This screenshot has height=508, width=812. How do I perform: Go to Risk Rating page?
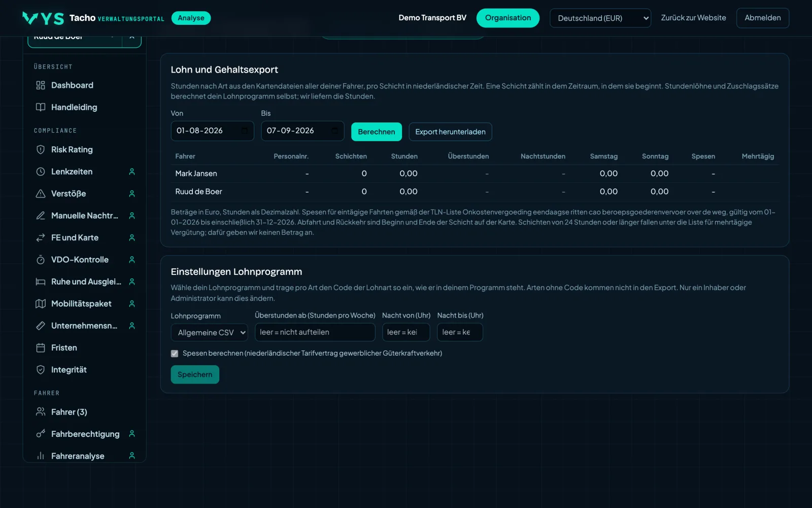pyautogui.click(x=84, y=149)
